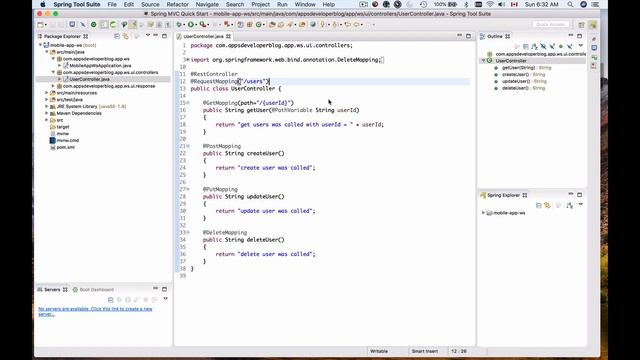Open the Window menu
Viewport: 640px width, 360px height.
[305, 4]
